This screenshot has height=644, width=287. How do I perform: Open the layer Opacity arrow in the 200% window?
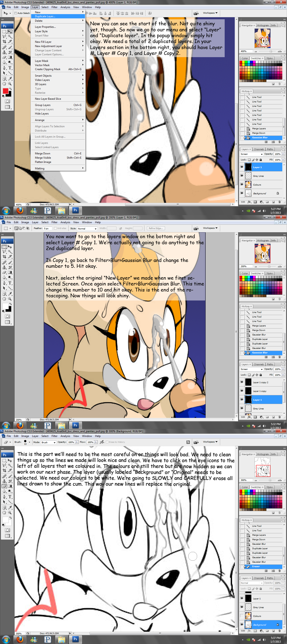[283, 369]
